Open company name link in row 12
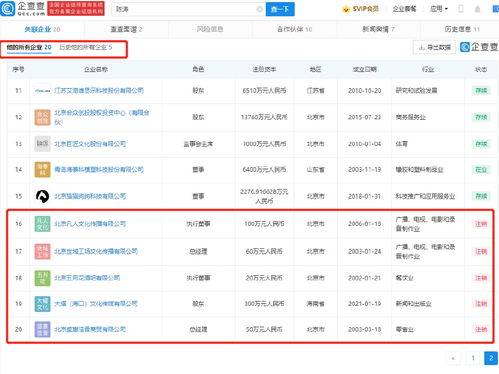 click(x=102, y=117)
